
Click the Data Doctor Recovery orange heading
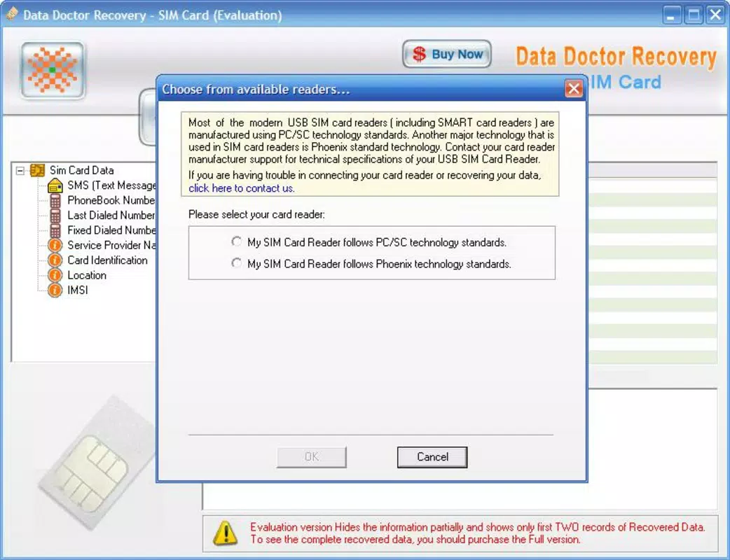[616, 57]
